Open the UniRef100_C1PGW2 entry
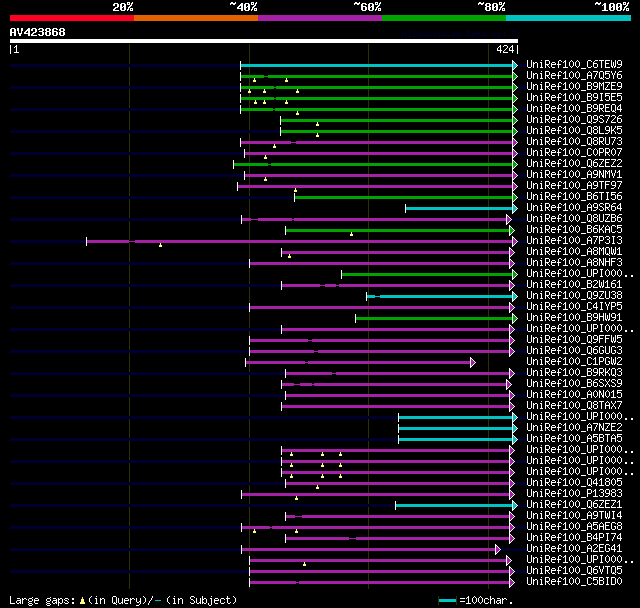The width and height of the screenshot is (640, 608). [574, 362]
